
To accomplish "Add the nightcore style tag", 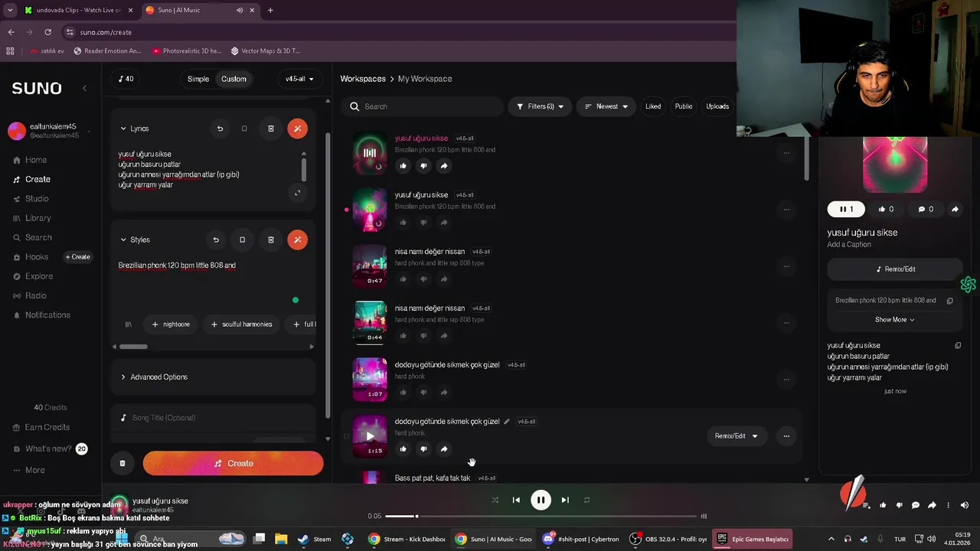I will (170, 324).
